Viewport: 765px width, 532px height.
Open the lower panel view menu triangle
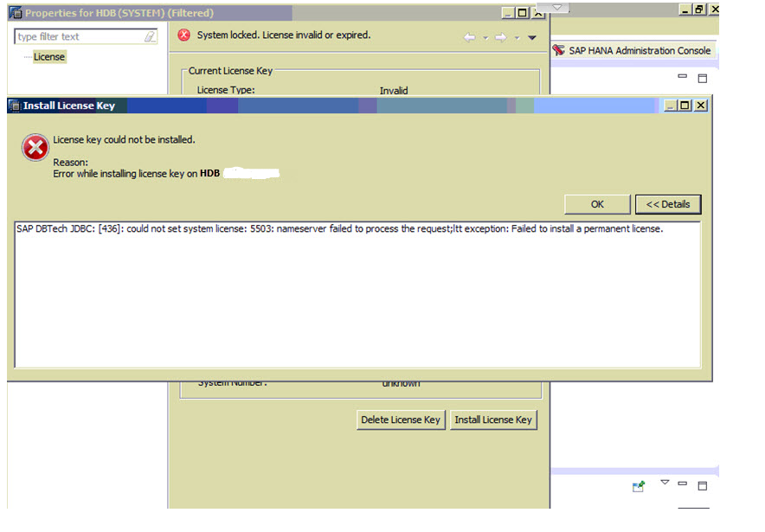665,483
